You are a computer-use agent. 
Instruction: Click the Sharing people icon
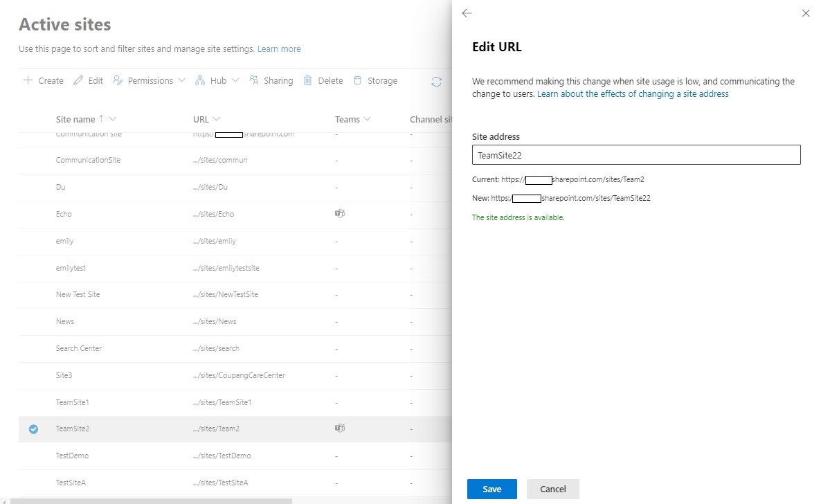click(x=254, y=80)
